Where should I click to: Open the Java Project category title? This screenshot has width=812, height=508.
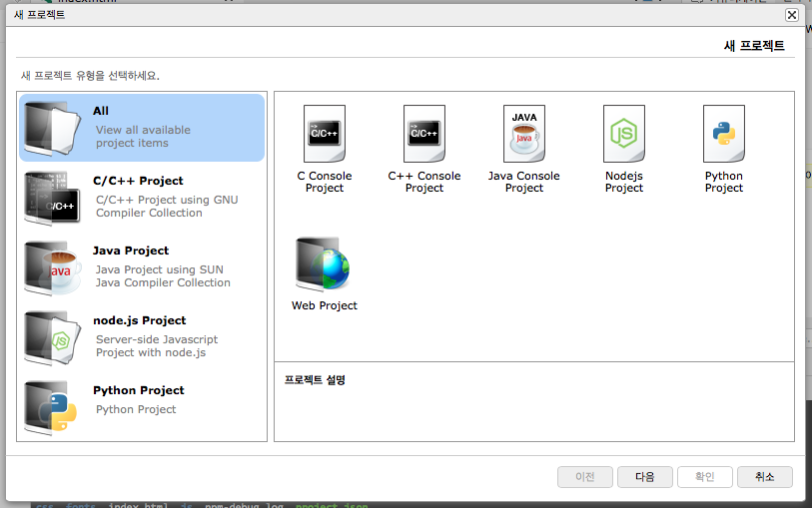coord(131,251)
